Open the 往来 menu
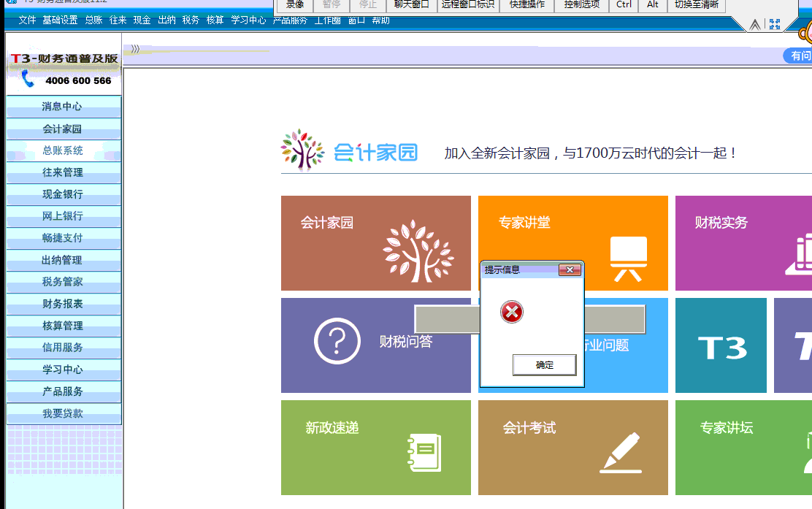The image size is (812, 509). tap(118, 20)
